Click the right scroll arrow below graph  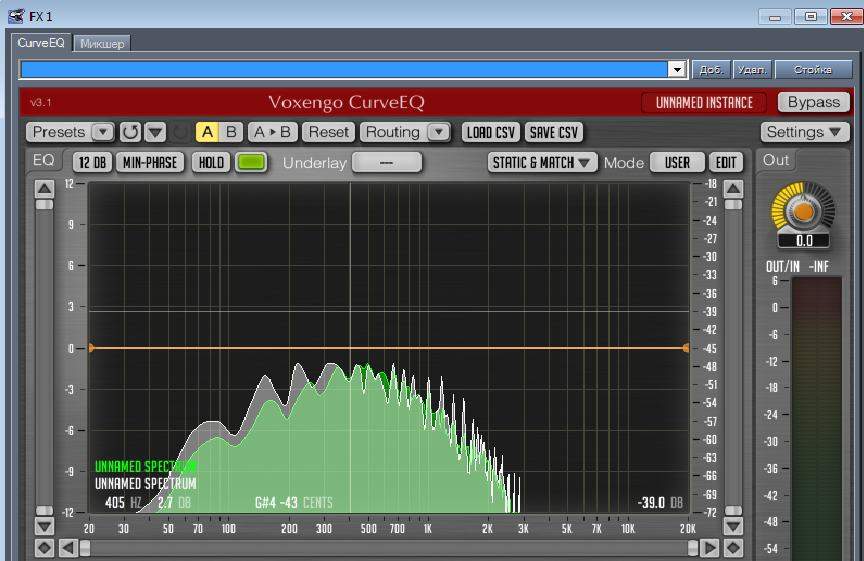click(710, 548)
